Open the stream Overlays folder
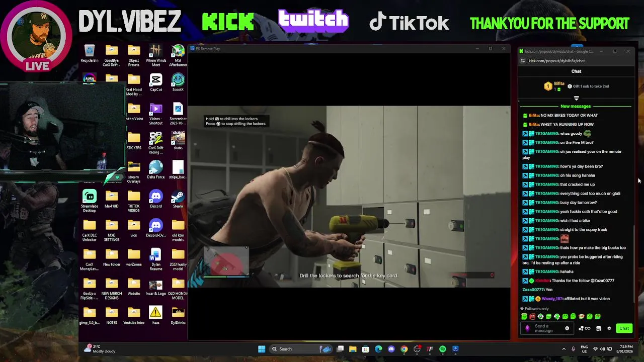 click(x=134, y=172)
